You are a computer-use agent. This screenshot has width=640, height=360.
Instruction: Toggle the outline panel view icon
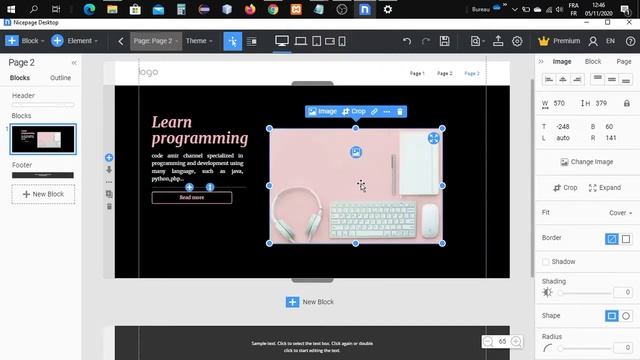pos(251,41)
